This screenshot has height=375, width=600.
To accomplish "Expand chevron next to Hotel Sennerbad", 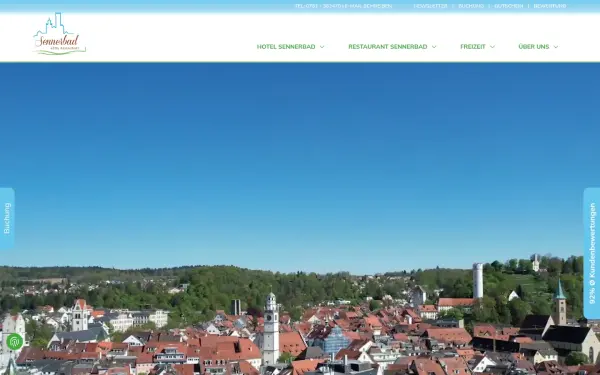I will point(322,47).
